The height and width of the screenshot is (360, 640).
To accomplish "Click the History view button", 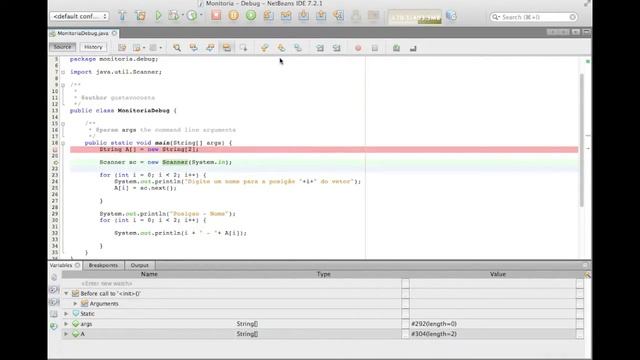I will pos(93,47).
